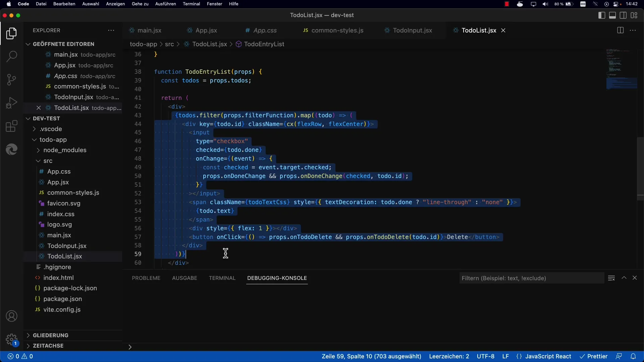644x362 pixels.
Task: Click TodoEntryList breadcrumb symbol
Action: (x=264, y=44)
